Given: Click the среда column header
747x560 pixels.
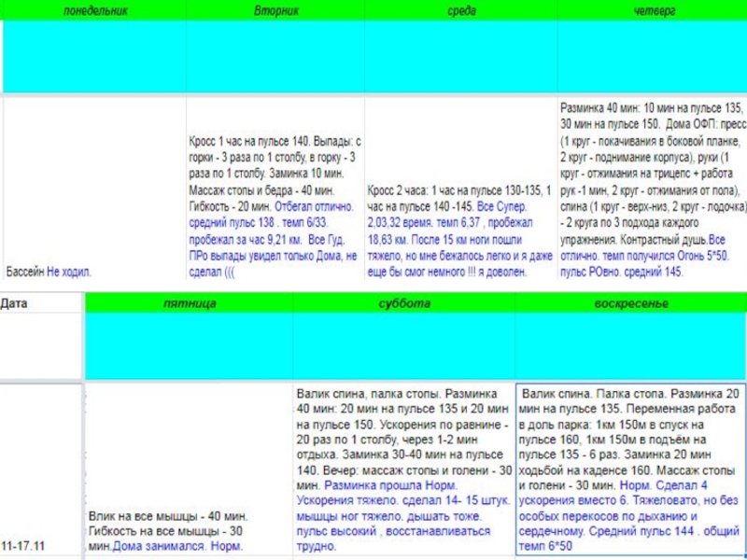Looking at the screenshot, I should tap(461, 11).
